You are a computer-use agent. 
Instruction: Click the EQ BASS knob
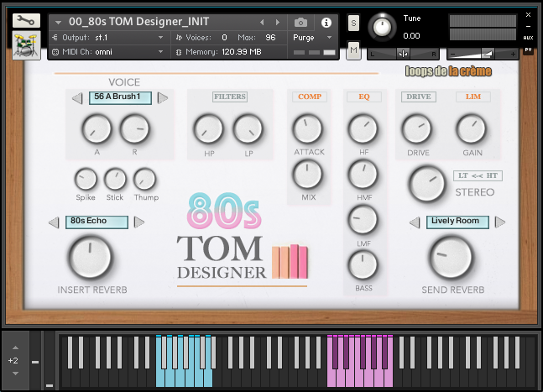[x=363, y=265]
